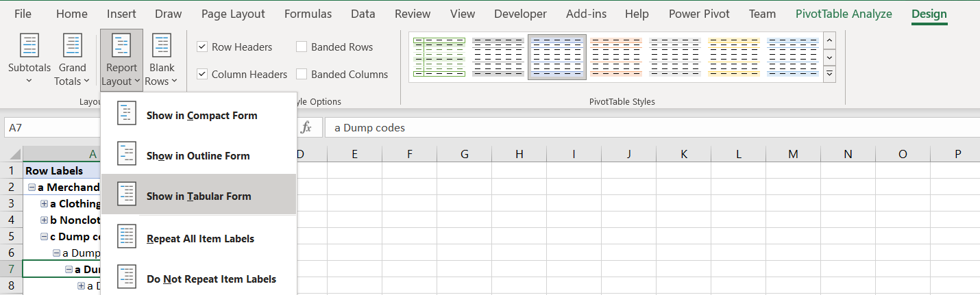This screenshot has width=980, height=295.
Task: Expand the 'b Nonclot' row group
Action: tap(44, 220)
